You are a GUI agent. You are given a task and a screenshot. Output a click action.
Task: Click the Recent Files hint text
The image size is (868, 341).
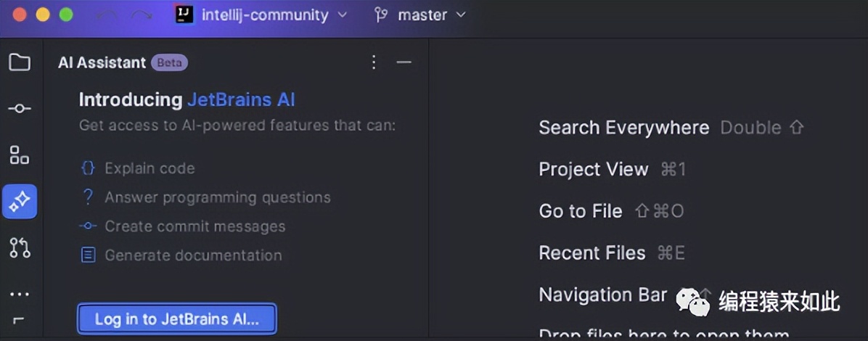tap(591, 253)
